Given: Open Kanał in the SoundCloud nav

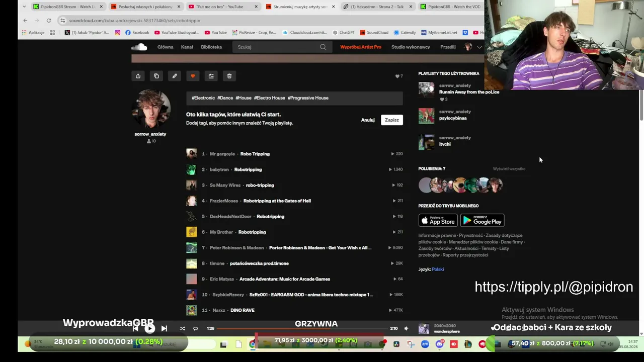Looking at the screenshot, I should click(187, 47).
